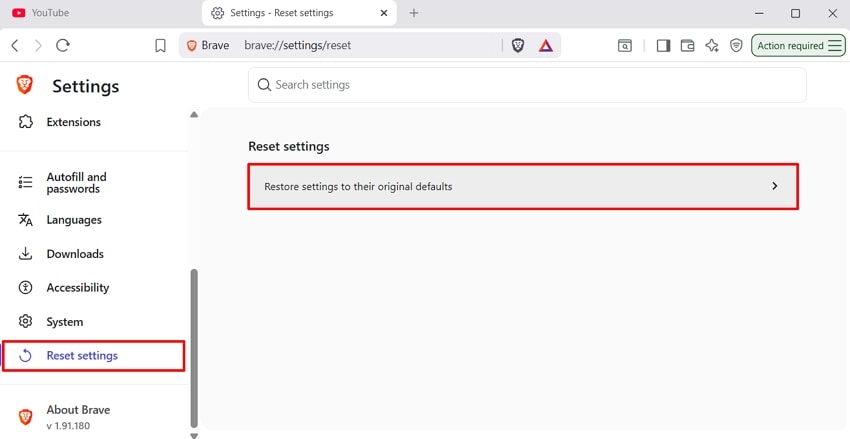Open Leo AI sparkle icon
Viewport: 850px width, 439px height.
click(712, 46)
